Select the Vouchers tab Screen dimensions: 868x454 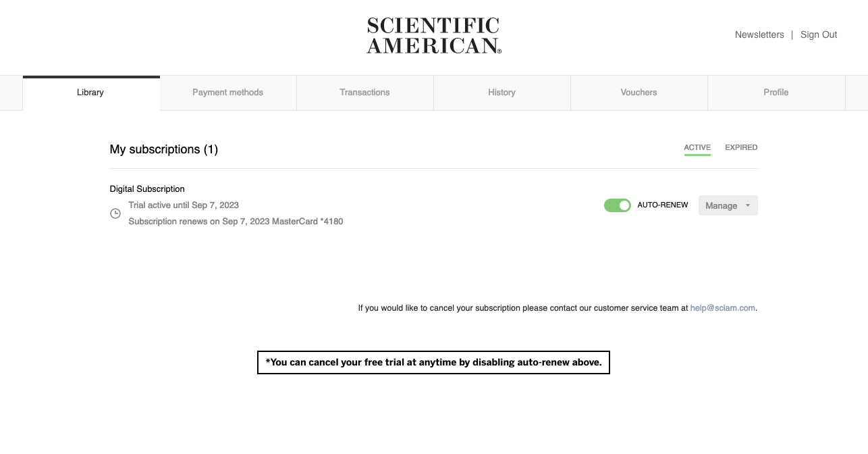click(x=639, y=93)
